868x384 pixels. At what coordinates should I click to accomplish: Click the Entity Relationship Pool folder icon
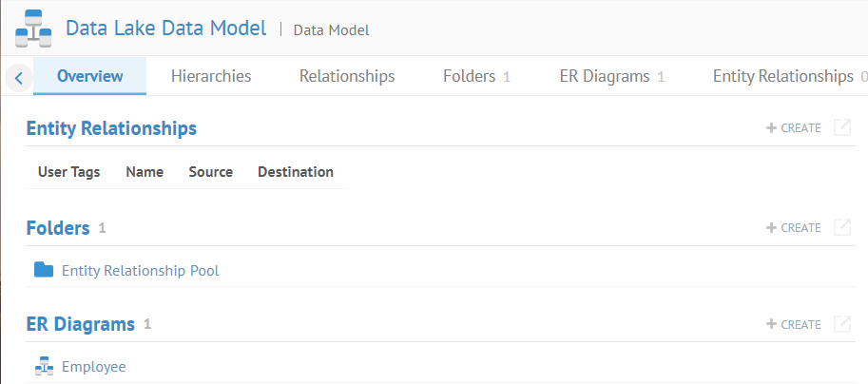click(x=44, y=270)
